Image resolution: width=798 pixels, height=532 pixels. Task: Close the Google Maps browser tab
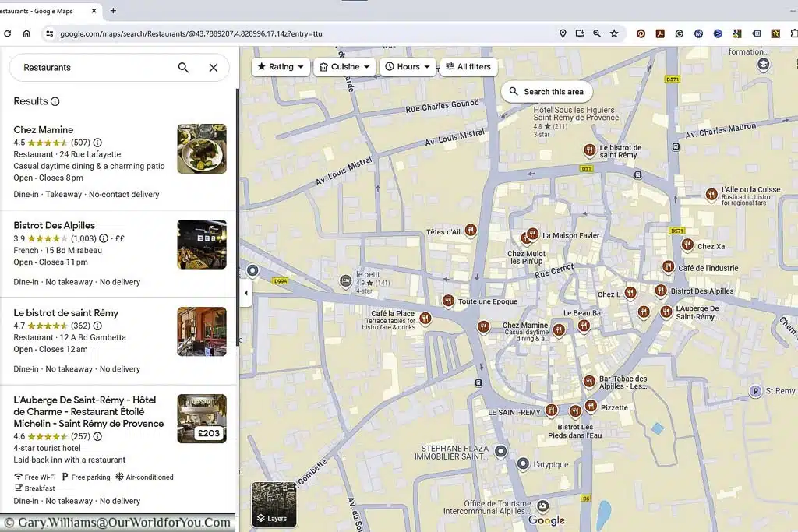[x=94, y=11]
